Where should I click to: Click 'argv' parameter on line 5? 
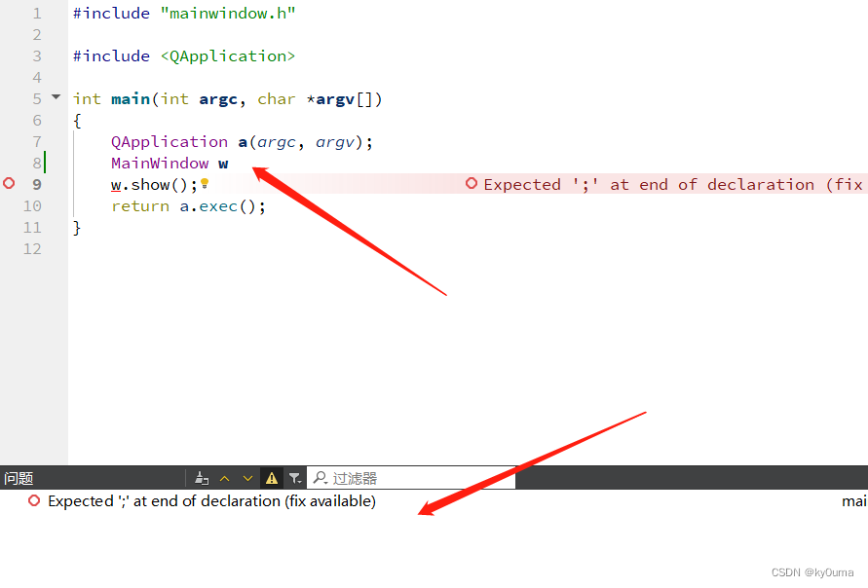334,99
